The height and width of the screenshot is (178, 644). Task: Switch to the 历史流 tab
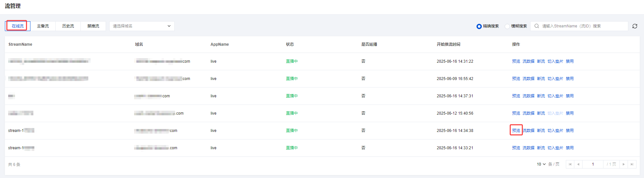tap(68, 26)
